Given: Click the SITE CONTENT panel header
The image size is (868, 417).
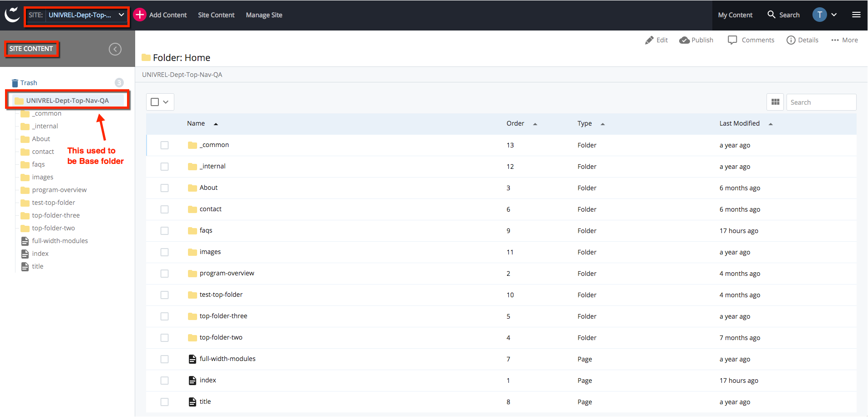Looking at the screenshot, I should pos(31,49).
